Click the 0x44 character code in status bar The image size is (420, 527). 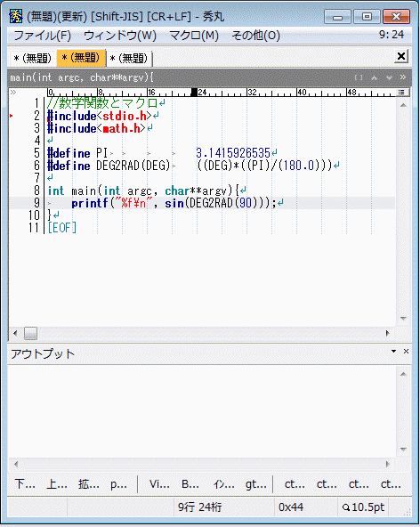pos(291,507)
